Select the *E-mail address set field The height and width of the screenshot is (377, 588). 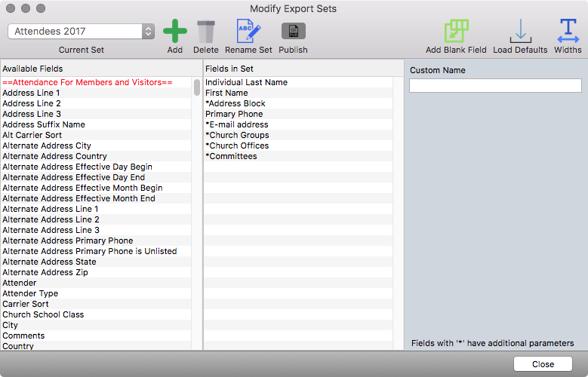tap(237, 124)
